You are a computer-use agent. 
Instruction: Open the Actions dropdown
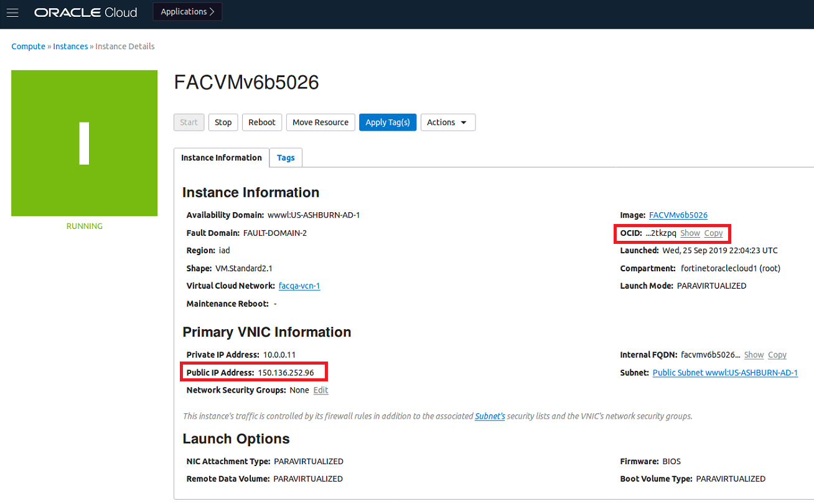coord(447,122)
